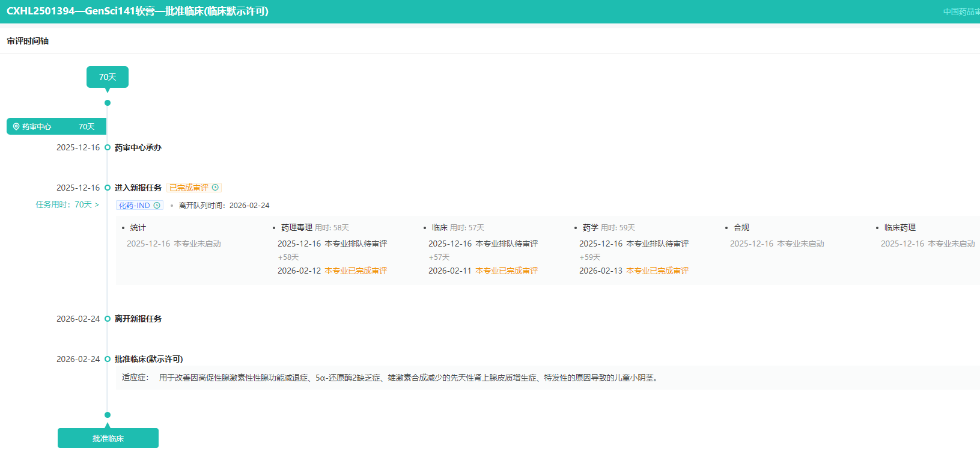Click the 化药-IND tag label
980x457 pixels.
tap(134, 206)
